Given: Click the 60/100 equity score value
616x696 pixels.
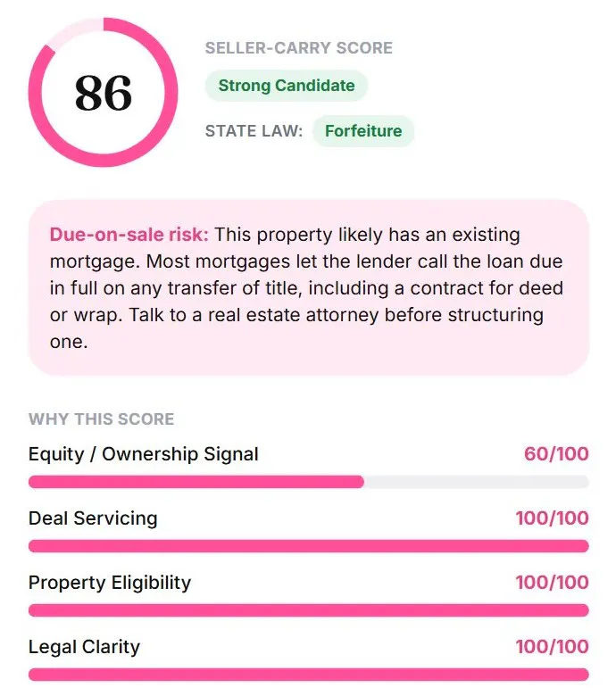Looking at the screenshot, I should [556, 453].
